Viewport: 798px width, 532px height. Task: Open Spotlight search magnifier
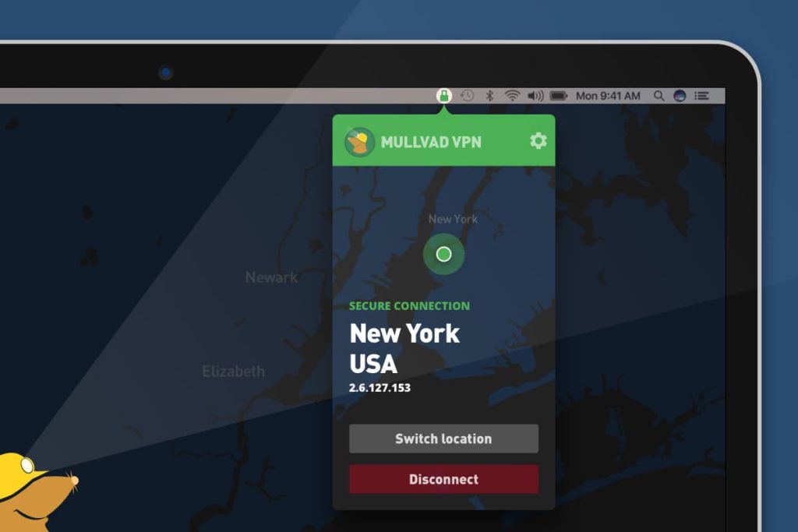tap(659, 96)
